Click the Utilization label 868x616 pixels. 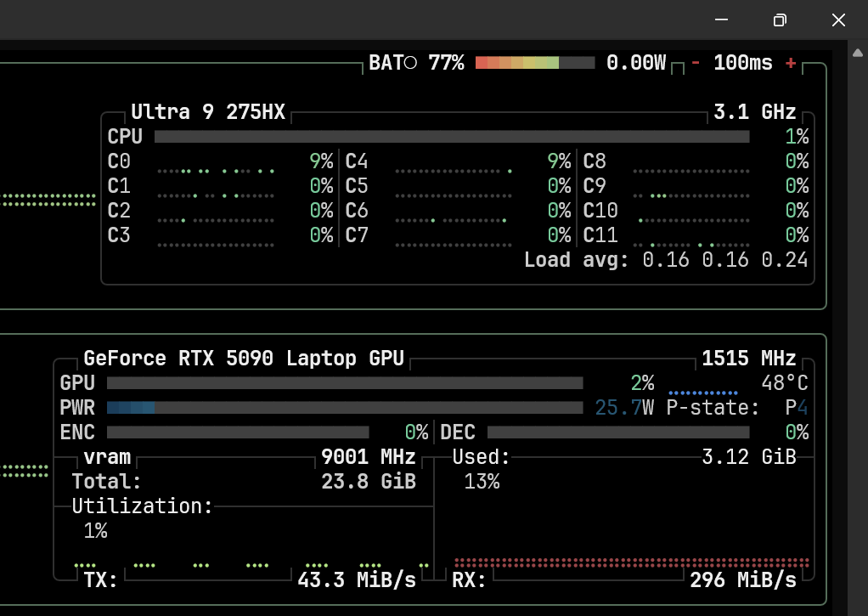pyautogui.click(x=143, y=506)
